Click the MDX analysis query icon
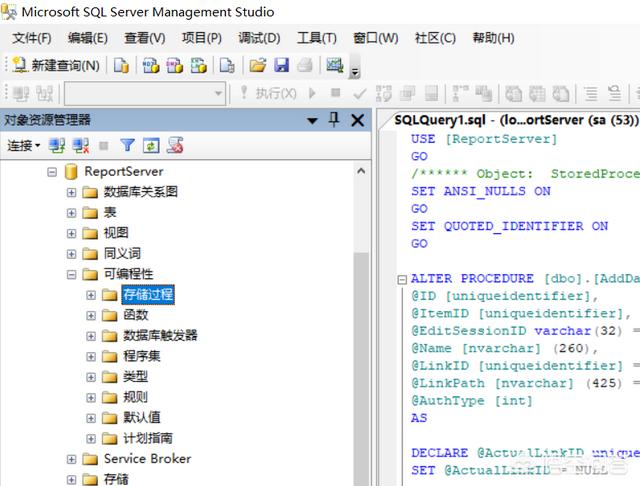Viewport: 640px width, 486px height. click(x=151, y=65)
